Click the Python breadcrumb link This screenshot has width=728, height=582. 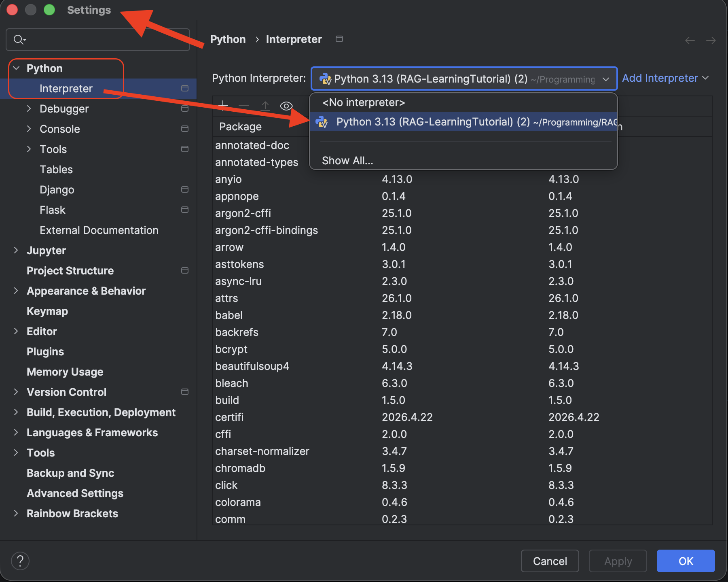pos(228,39)
